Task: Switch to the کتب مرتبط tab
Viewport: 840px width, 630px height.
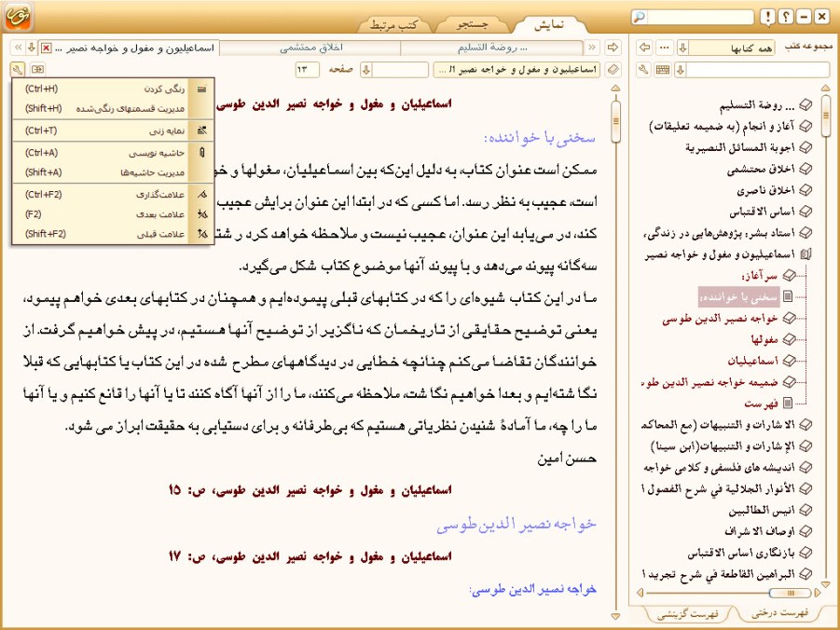Action: coord(393,24)
